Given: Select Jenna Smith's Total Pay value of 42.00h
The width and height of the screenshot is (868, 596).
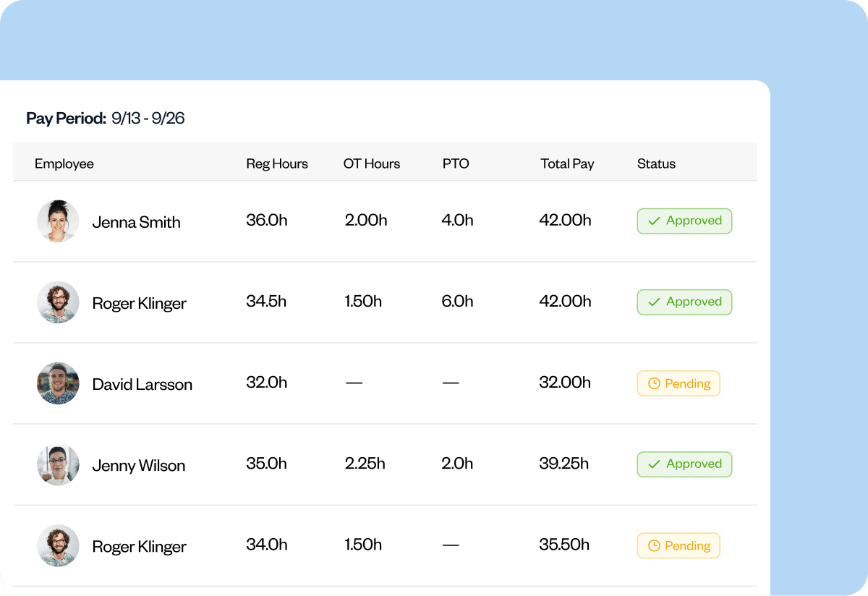Looking at the screenshot, I should pos(566,221).
